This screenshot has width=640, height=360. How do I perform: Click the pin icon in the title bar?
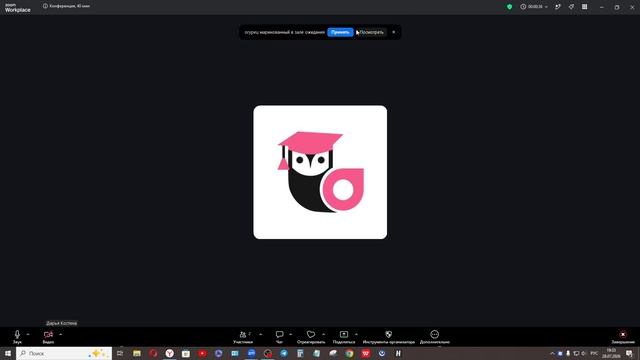[x=571, y=7]
